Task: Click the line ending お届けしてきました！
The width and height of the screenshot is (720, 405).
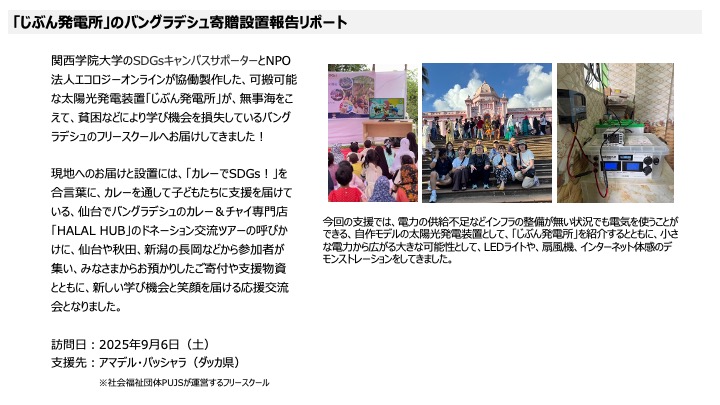Action: pyautogui.click(x=158, y=136)
